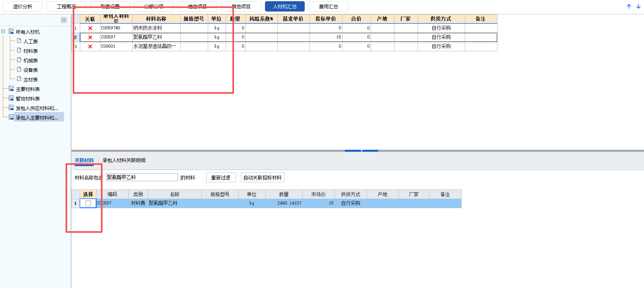644x288 pixels.
Task: Click the 纳米防水涂料 name cell
Action: (x=156, y=28)
